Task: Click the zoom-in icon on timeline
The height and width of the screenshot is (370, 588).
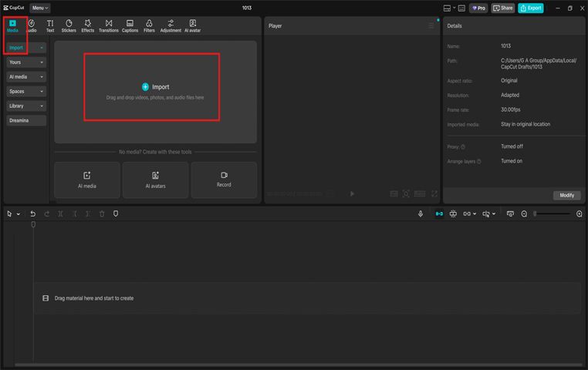Action: (x=580, y=214)
